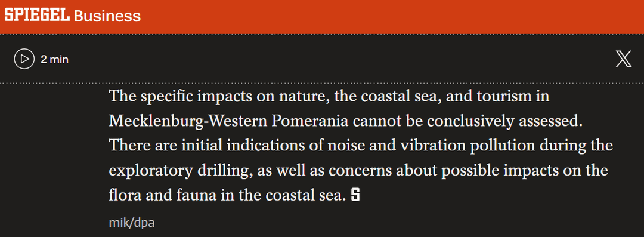
Task: Open the Business section link
Action: [107, 16]
